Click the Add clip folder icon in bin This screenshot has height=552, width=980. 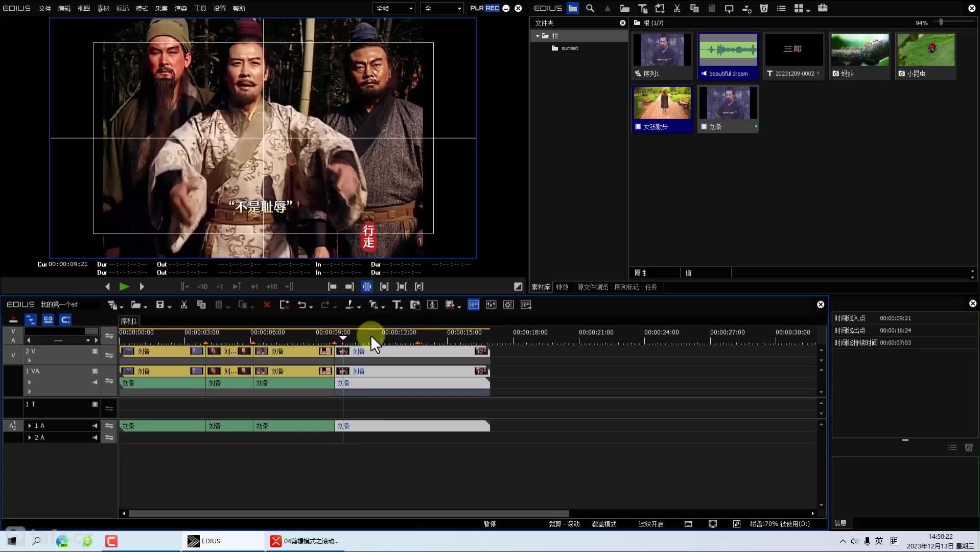point(624,8)
